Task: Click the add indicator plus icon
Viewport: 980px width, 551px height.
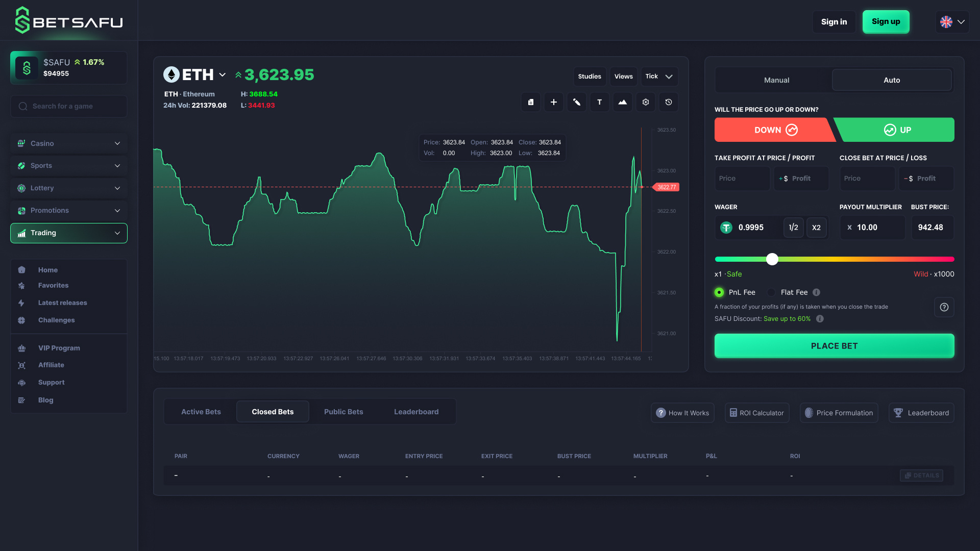Action: point(553,102)
